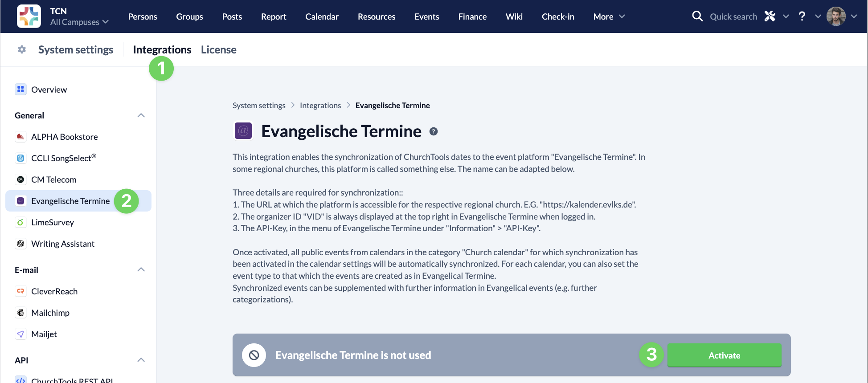Click the System settings header title
This screenshot has width=868, height=383.
pos(76,49)
